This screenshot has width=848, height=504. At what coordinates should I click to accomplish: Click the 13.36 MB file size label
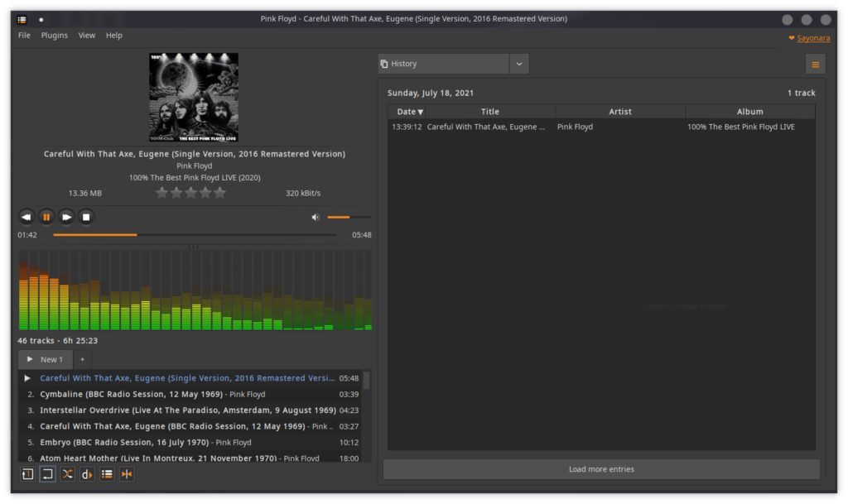point(85,193)
